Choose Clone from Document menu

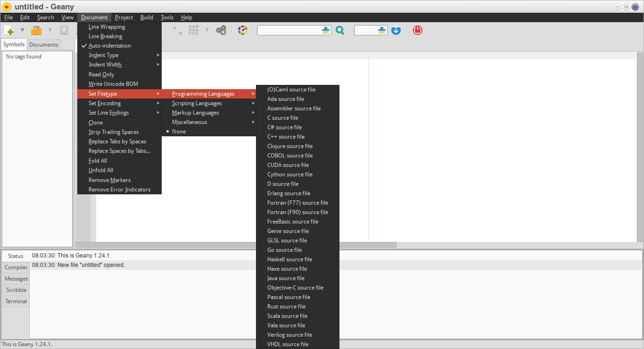[x=120, y=123]
